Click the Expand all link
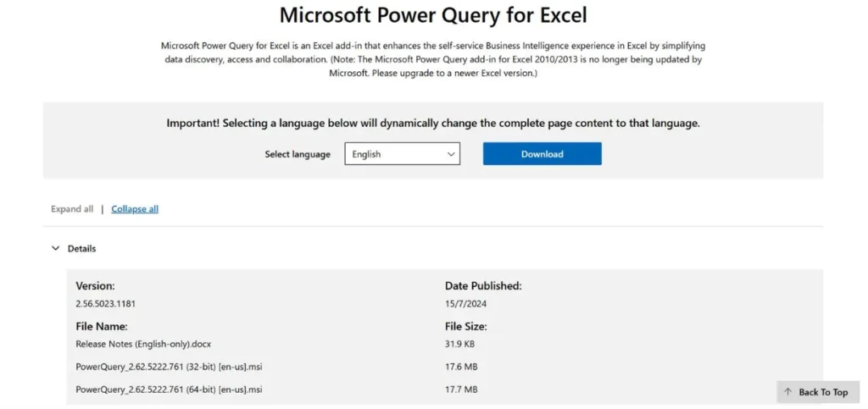868x409 pixels. pos(72,209)
